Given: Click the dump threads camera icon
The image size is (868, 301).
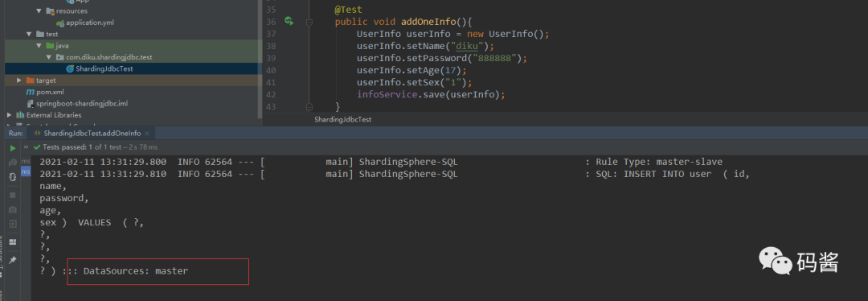Looking at the screenshot, I should [x=13, y=209].
